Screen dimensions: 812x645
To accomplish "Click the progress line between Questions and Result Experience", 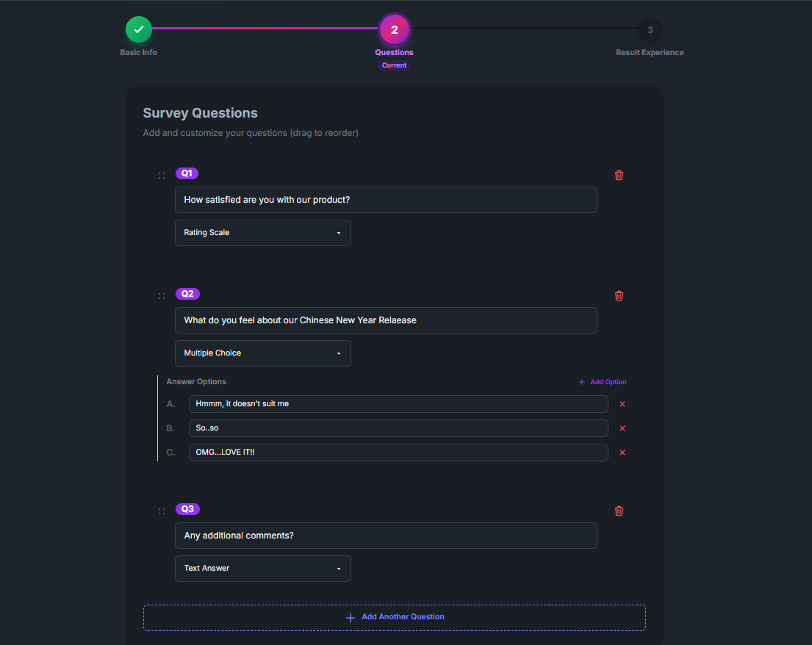I will (522, 30).
